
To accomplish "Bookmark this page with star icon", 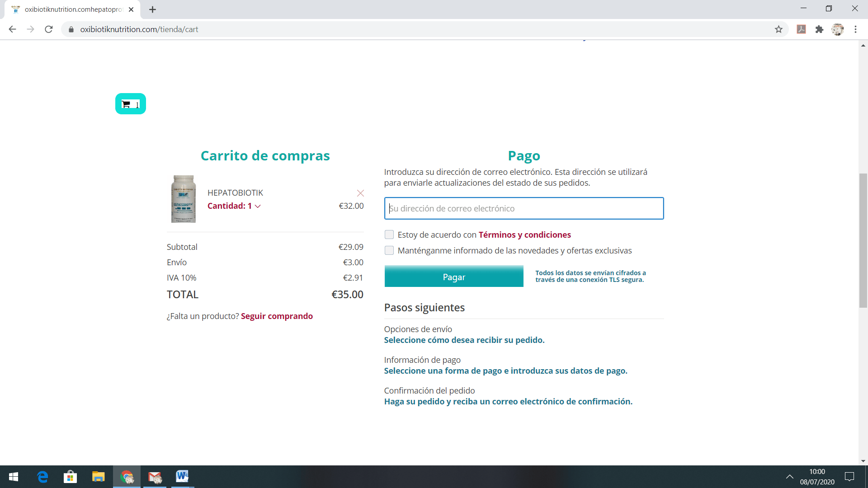I will point(778,29).
